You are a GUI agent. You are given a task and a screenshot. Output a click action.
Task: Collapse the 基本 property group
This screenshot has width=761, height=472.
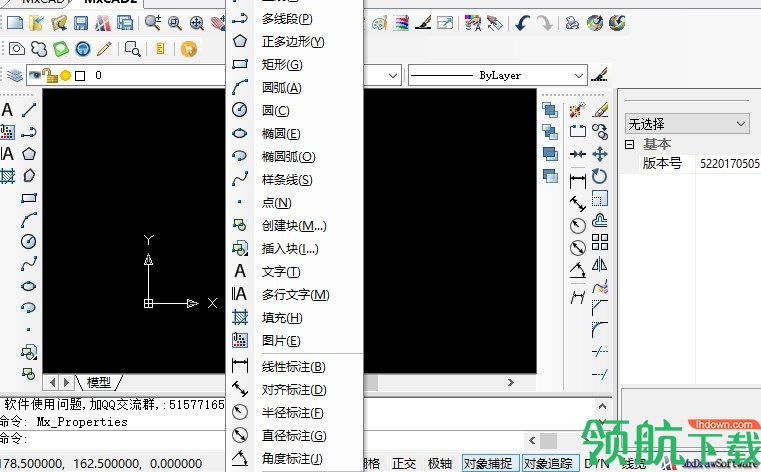629,144
